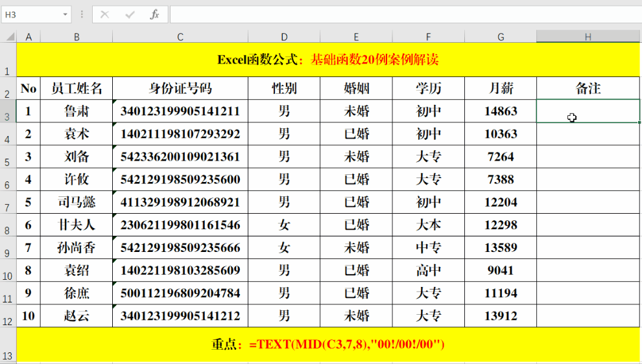Click ID number 230621199801161546

pos(180,225)
